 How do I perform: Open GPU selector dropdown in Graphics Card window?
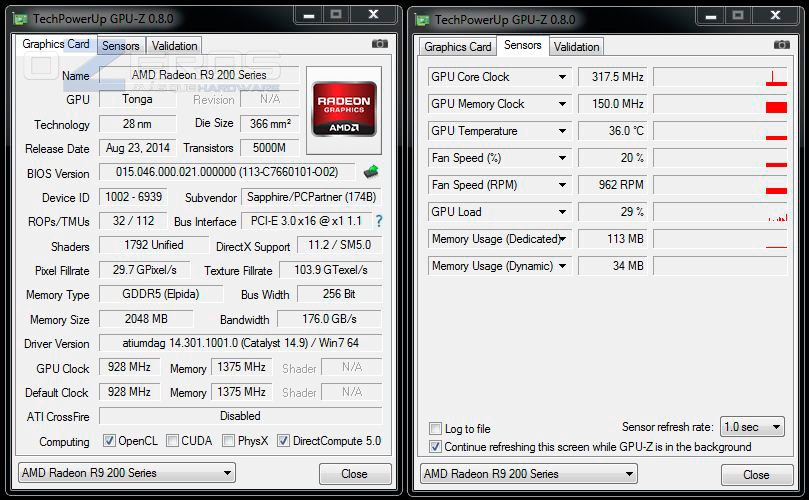pyautogui.click(x=127, y=473)
